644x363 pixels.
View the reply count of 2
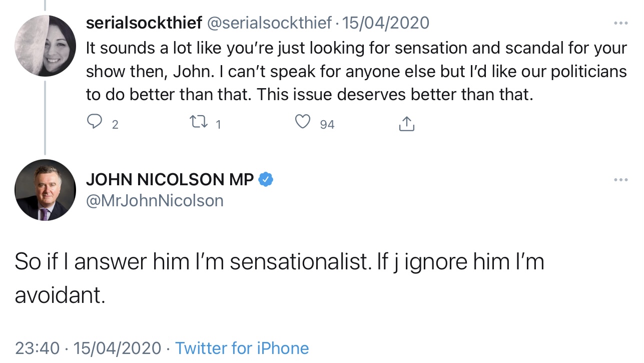115,124
